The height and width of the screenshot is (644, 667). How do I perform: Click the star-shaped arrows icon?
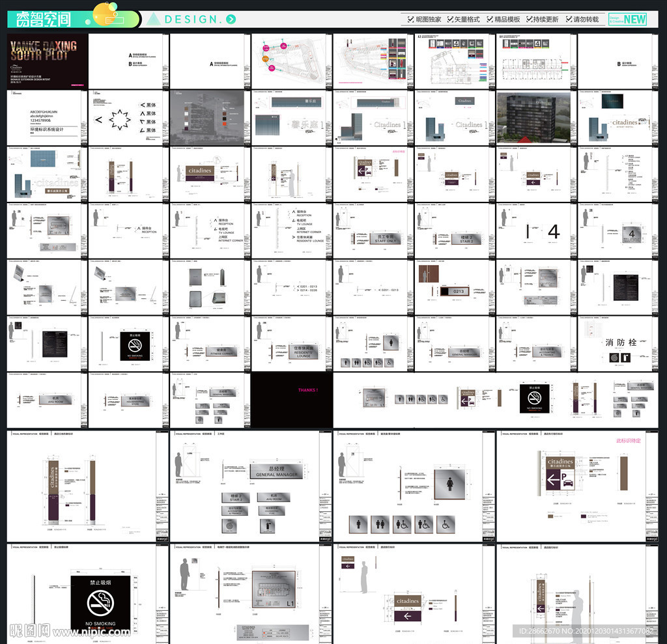120,120
